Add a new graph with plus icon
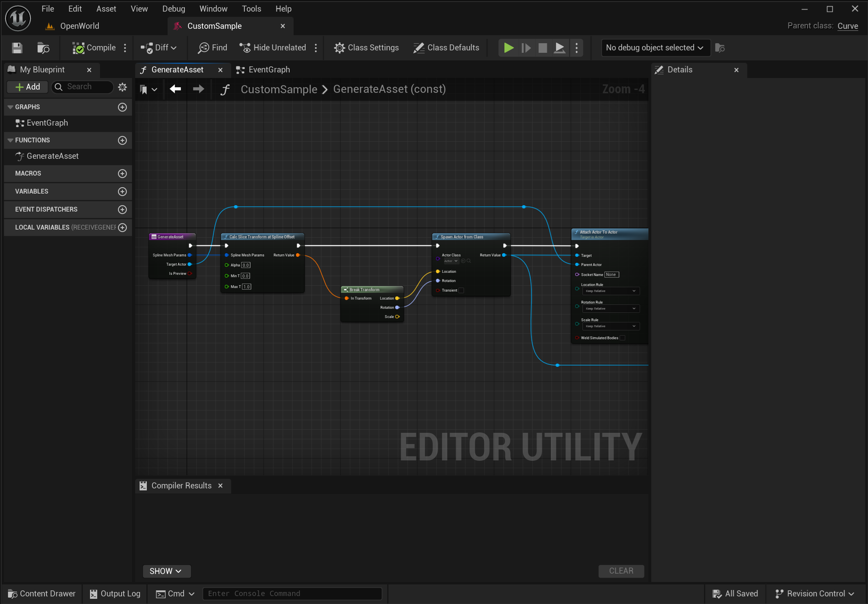 pos(122,107)
